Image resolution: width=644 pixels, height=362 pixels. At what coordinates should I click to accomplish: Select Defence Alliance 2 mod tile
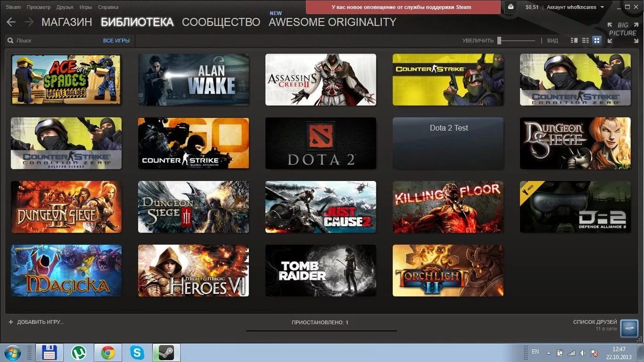[x=575, y=207]
